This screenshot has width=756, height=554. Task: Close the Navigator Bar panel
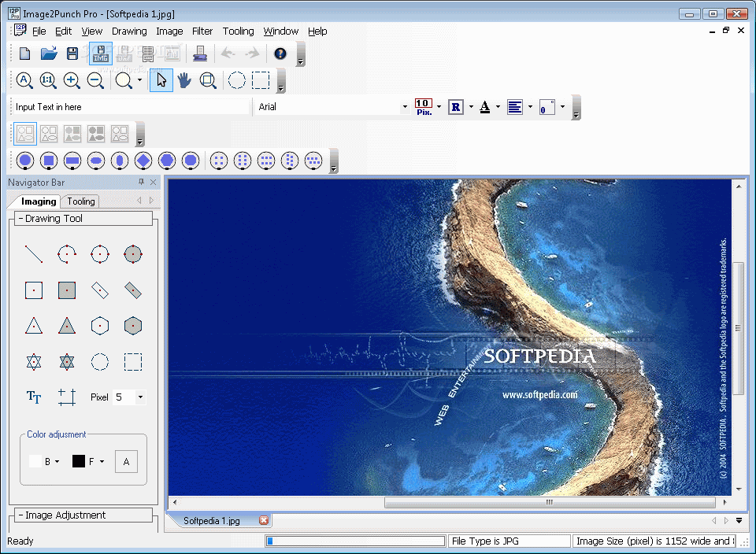tap(154, 182)
